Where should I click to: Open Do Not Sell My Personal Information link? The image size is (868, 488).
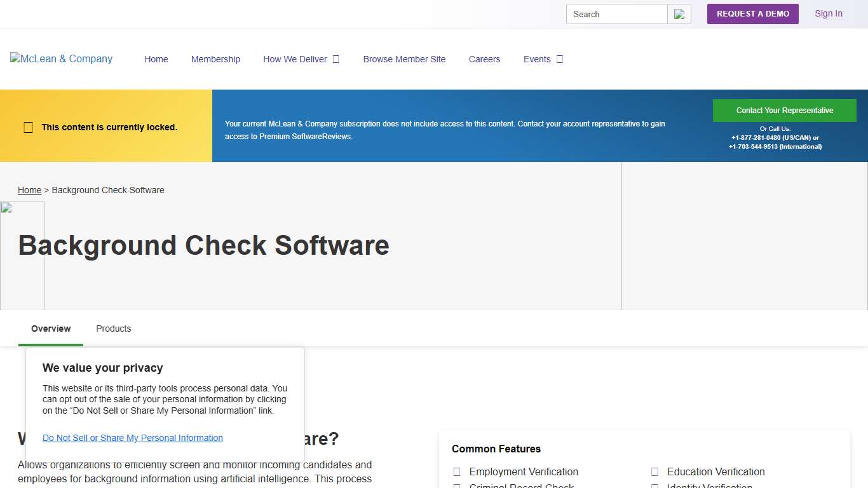pyautogui.click(x=132, y=438)
